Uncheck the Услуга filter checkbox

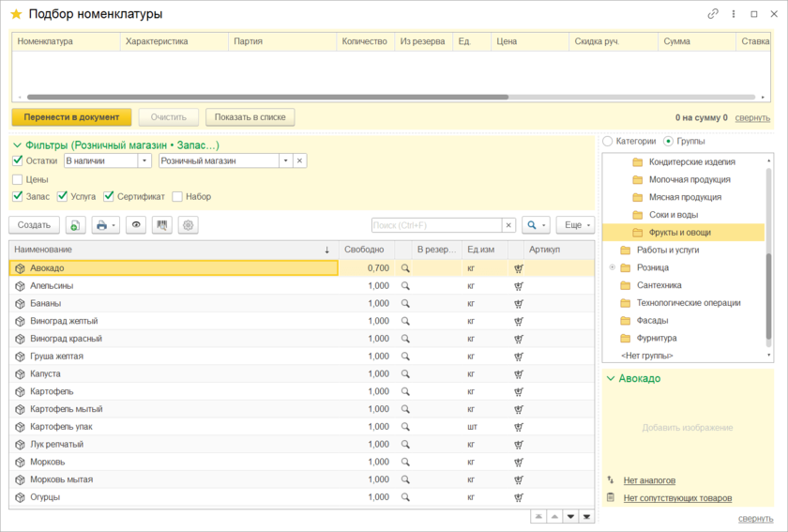[63, 197]
